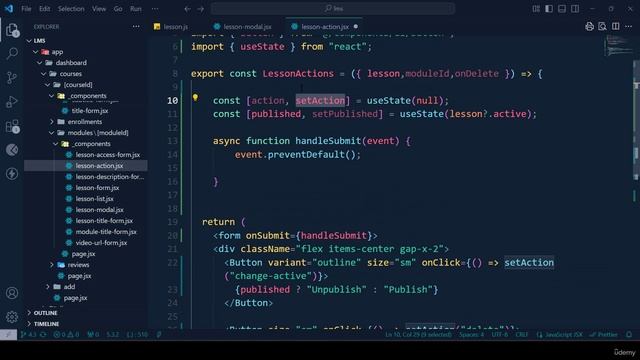Viewport: 640px width, 360px height.
Task: Expand the enrollments folder
Action: [x=86, y=122]
